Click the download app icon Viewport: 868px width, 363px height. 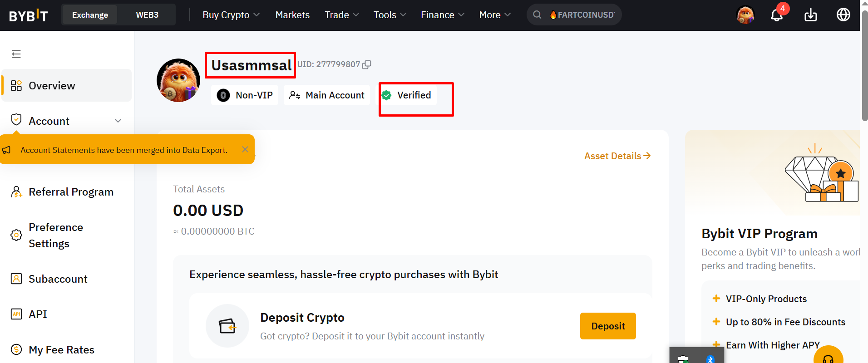tap(810, 15)
